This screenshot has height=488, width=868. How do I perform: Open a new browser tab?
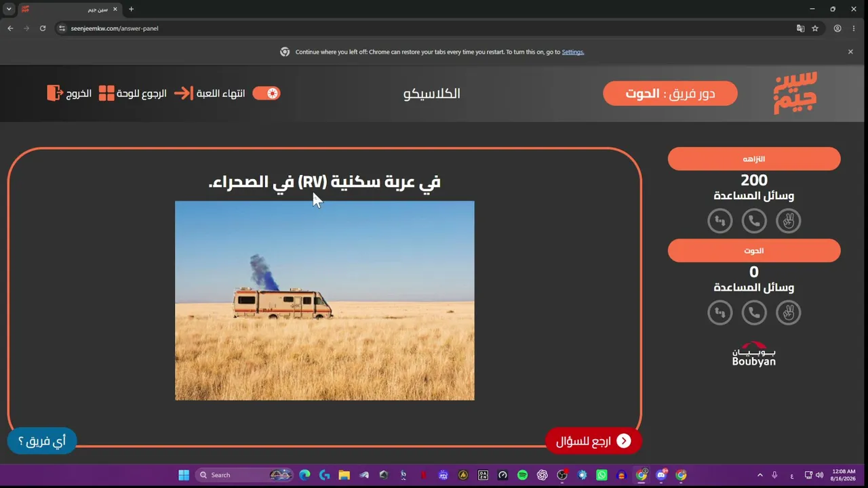131,9
